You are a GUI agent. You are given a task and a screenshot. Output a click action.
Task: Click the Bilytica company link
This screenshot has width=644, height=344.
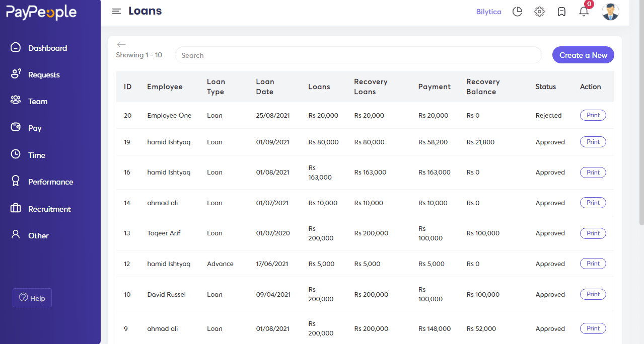[488, 12]
